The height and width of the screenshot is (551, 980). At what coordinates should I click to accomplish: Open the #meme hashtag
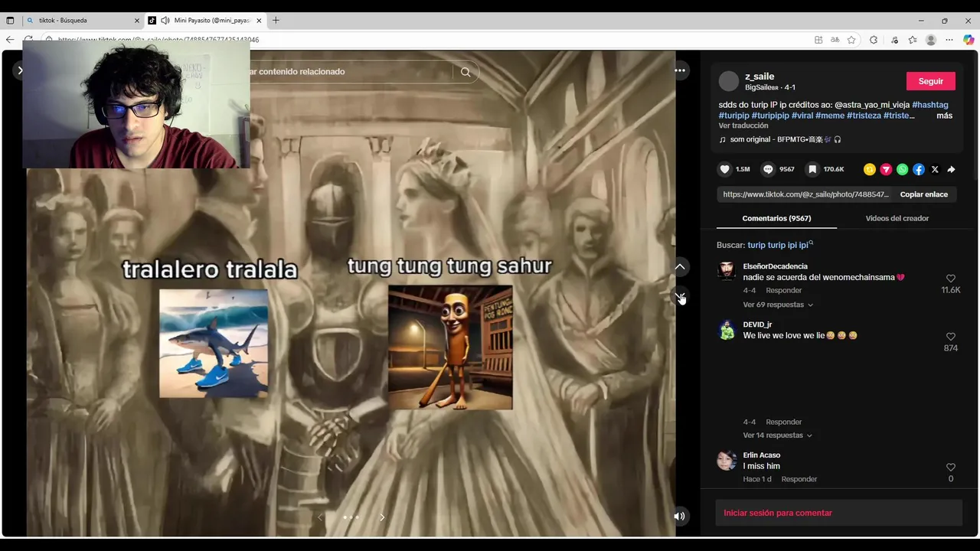tap(830, 116)
